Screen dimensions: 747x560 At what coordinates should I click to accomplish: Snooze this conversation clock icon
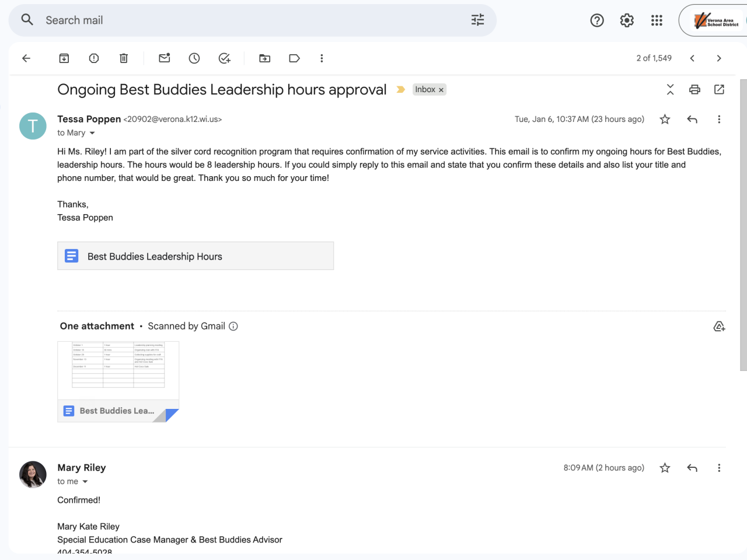pyautogui.click(x=194, y=58)
